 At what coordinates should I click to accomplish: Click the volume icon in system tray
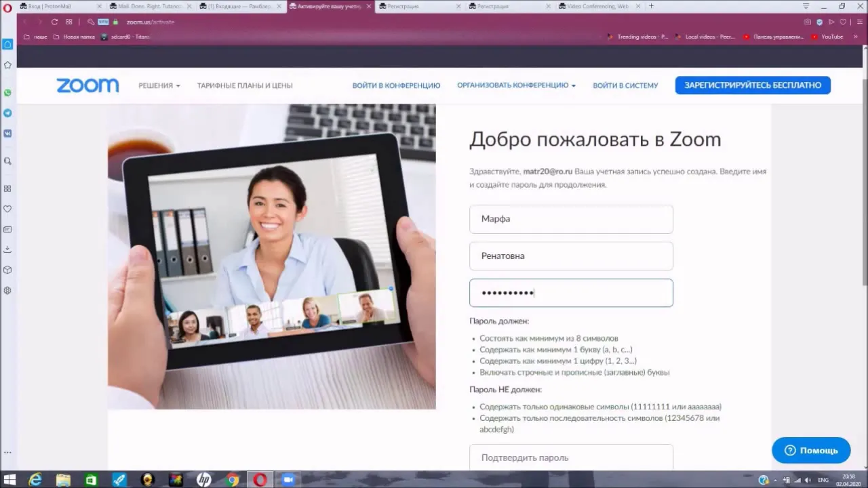click(x=808, y=480)
